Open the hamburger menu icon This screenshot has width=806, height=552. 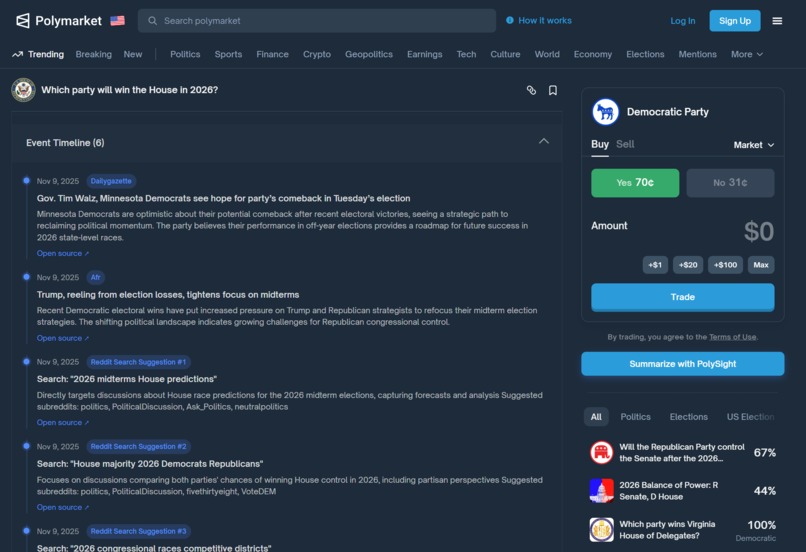coord(777,21)
